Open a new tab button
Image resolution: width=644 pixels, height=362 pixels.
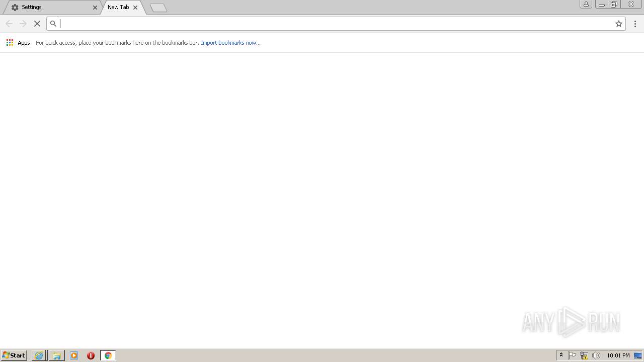158,8
